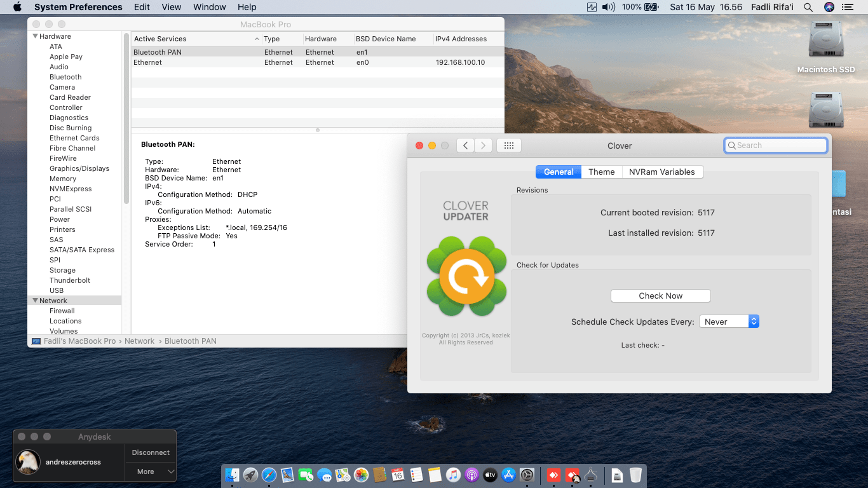Select Locations under Network
868x488 pixels.
click(x=65, y=321)
